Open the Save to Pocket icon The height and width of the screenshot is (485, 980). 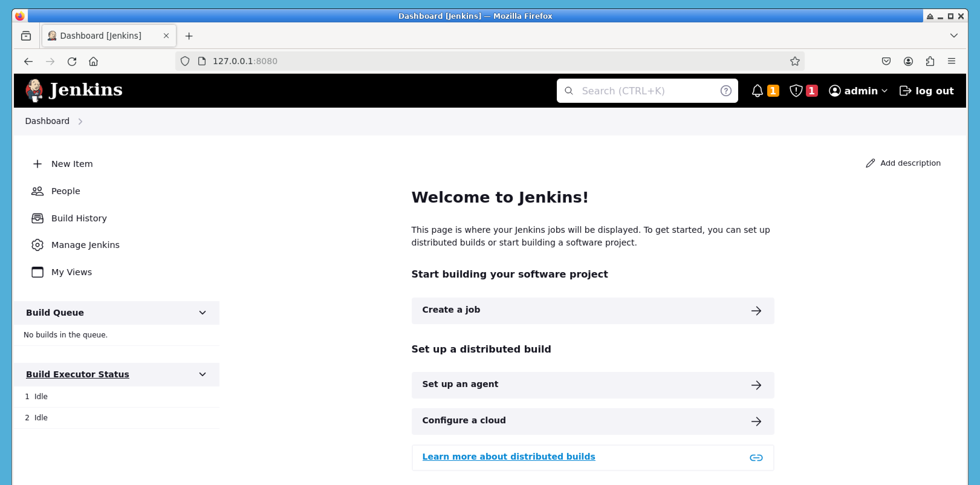coord(886,61)
